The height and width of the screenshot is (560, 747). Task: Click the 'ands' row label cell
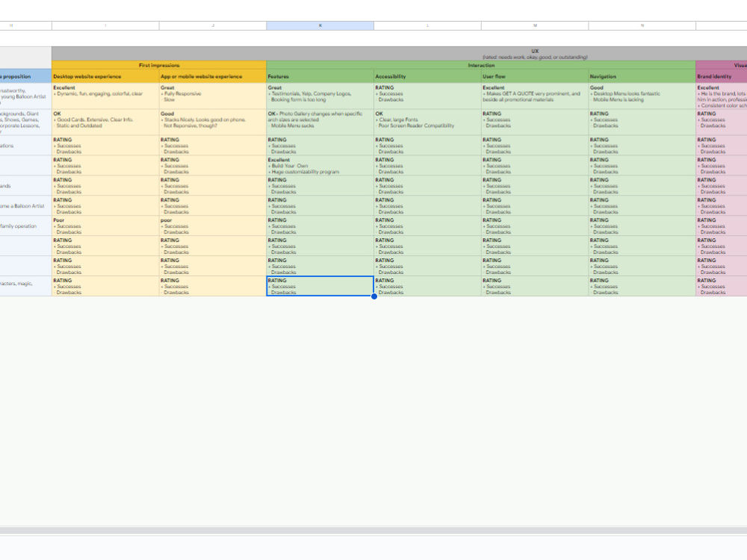coord(25,186)
